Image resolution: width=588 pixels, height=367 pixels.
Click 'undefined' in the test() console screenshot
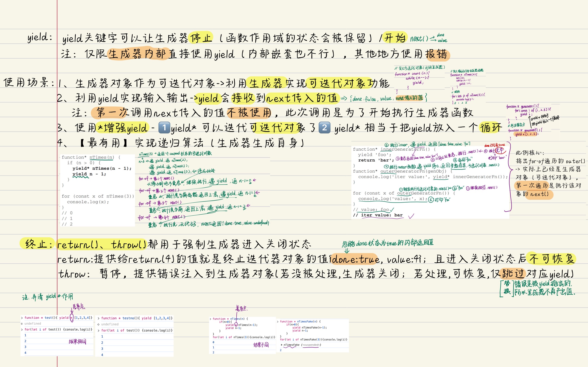33,323
